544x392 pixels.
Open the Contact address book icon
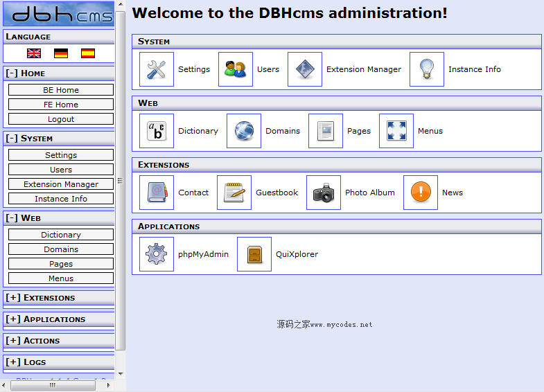click(x=157, y=193)
